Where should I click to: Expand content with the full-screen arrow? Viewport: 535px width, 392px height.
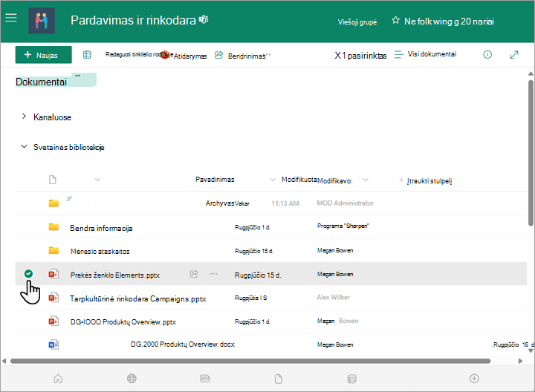(x=514, y=54)
